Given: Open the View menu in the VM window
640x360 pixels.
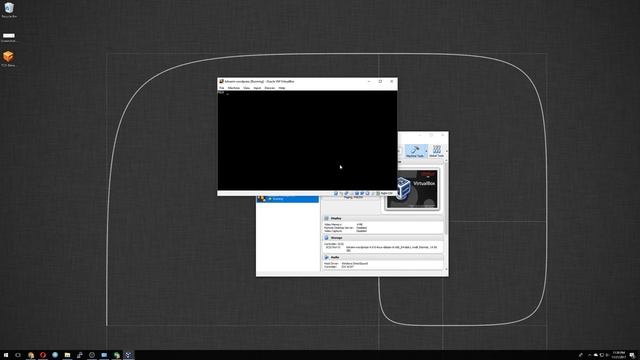Looking at the screenshot, I should [x=247, y=88].
